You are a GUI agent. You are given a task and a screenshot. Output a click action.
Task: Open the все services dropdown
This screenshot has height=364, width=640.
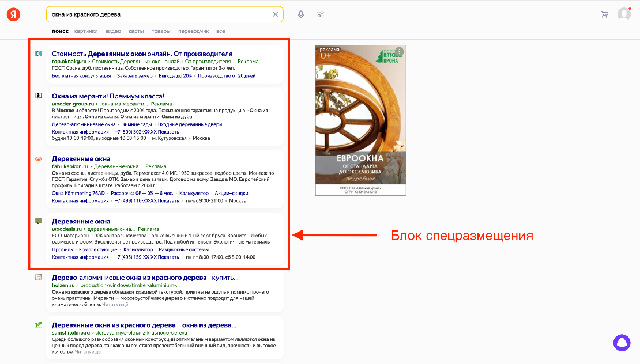(x=221, y=31)
